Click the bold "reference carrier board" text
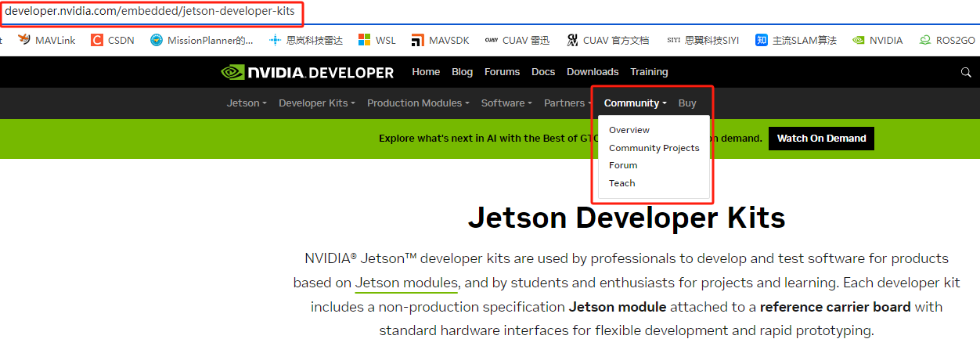This screenshot has height=357, width=980. pyautogui.click(x=835, y=307)
